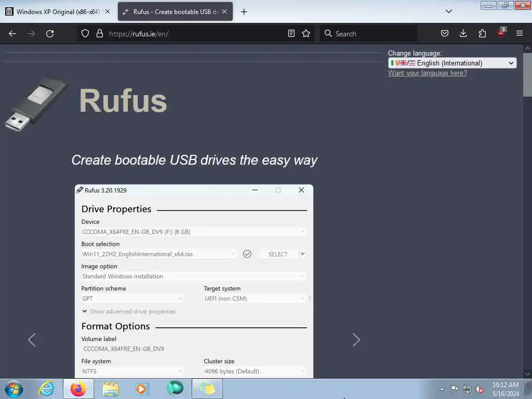This screenshot has width=532, height=399.
Task: Click the Firefox taskbar button
Action: [78, 389]
